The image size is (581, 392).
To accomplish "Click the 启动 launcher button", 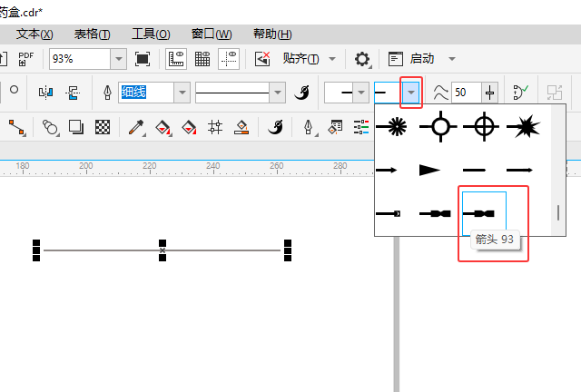I will point(411,59).
